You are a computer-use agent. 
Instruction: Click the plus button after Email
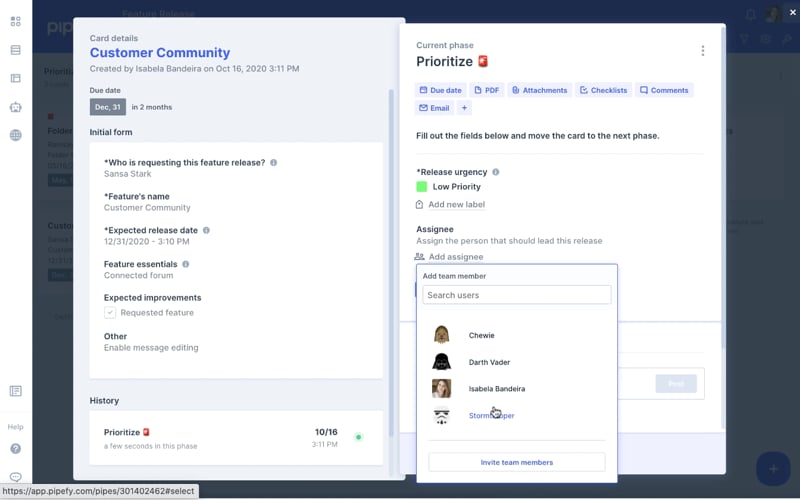coord(464,108)
